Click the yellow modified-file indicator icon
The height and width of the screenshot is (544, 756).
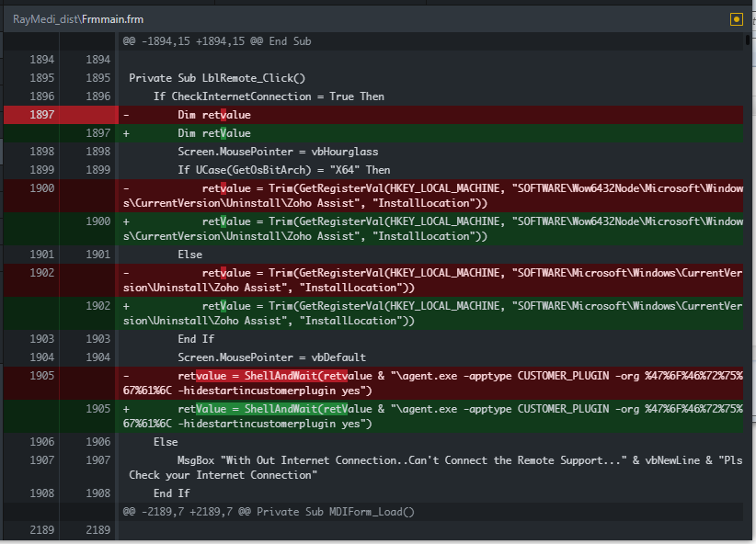737,18
